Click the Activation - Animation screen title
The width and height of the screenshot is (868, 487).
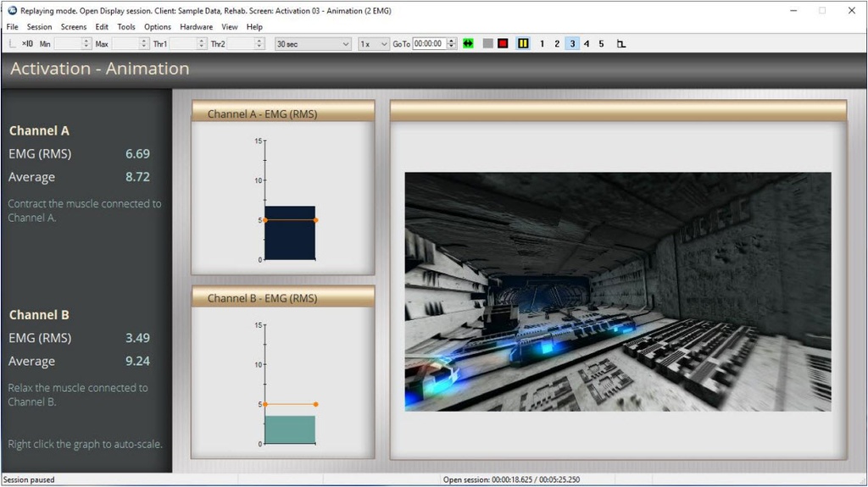click(100, 69)
